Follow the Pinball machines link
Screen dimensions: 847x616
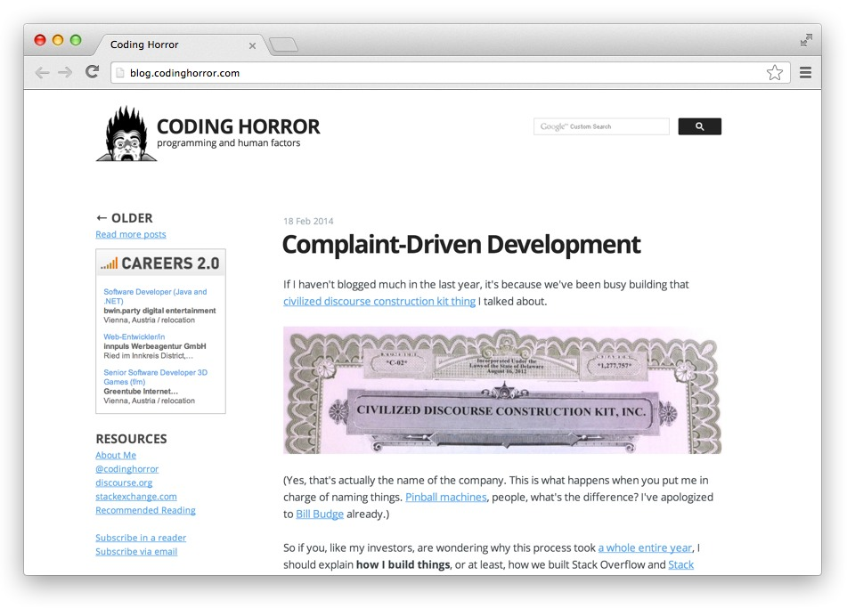point(445,498)
